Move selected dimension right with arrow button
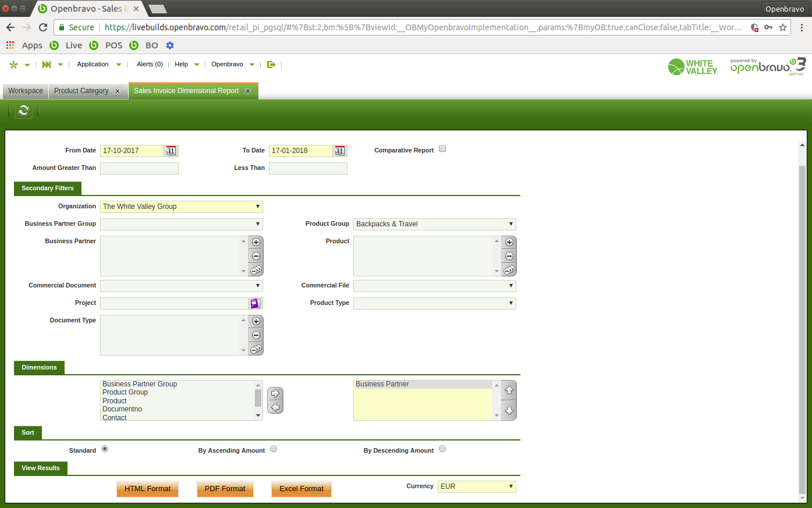Screen dimensions: 812x508 coord(275,393)
